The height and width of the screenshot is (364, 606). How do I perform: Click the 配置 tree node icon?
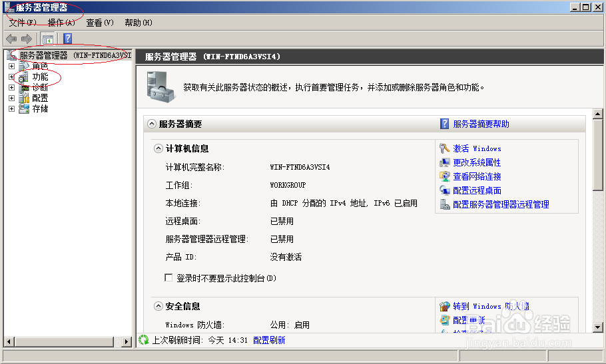coord(24,98)
